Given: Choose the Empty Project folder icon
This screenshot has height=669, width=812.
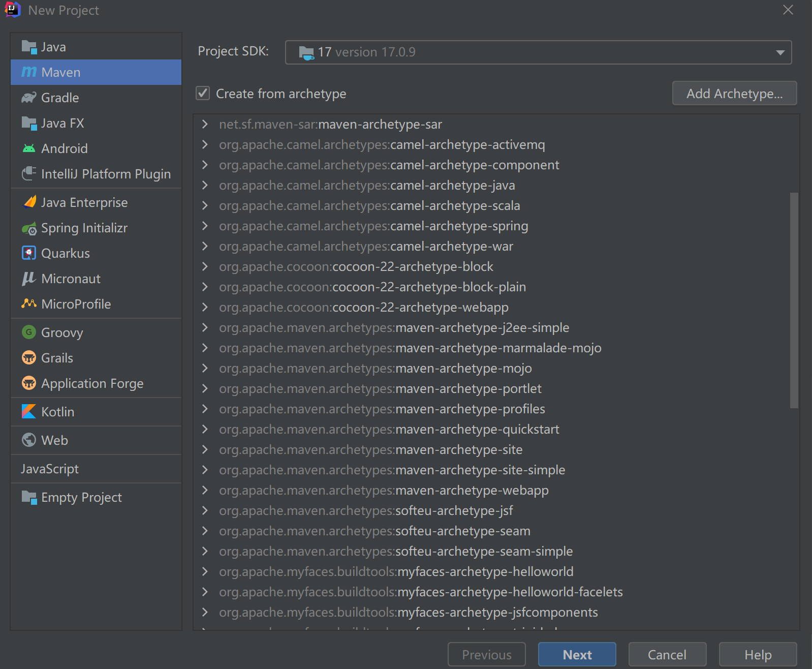Looking at the screenshot, I should (29, 497).
